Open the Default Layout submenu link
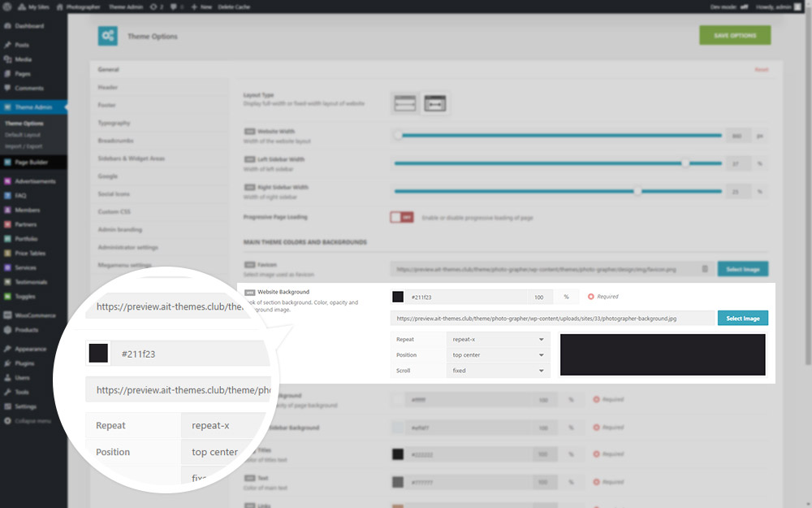The image size is (812, 508). (23, 135)
